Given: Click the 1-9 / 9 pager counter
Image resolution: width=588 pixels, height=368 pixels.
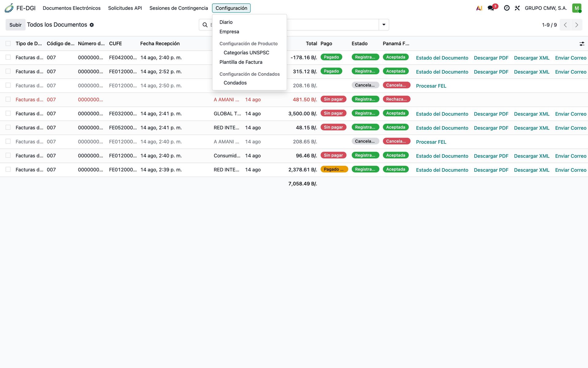Looking at the screenshot, I should (x=549, y=25).
